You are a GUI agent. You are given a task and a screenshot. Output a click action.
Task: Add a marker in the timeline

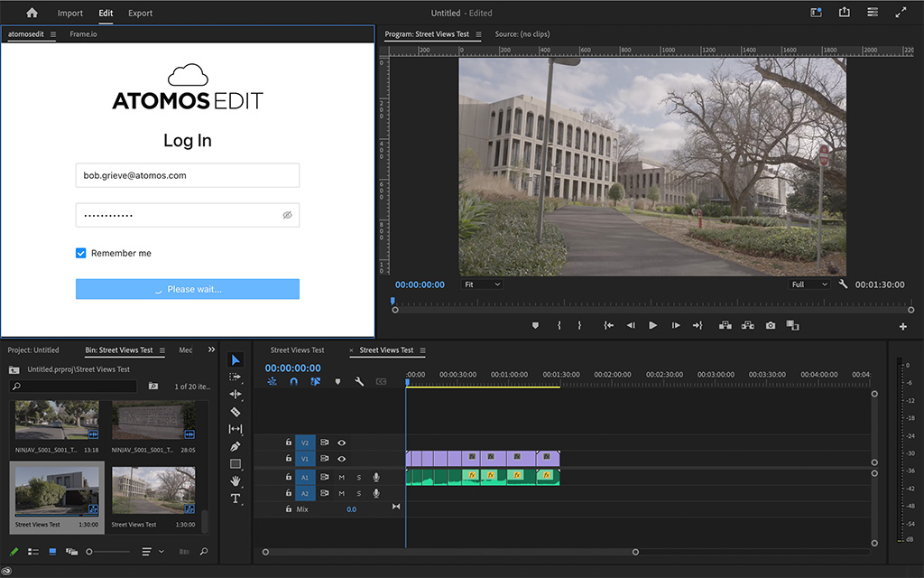click(x=337, y=382)
